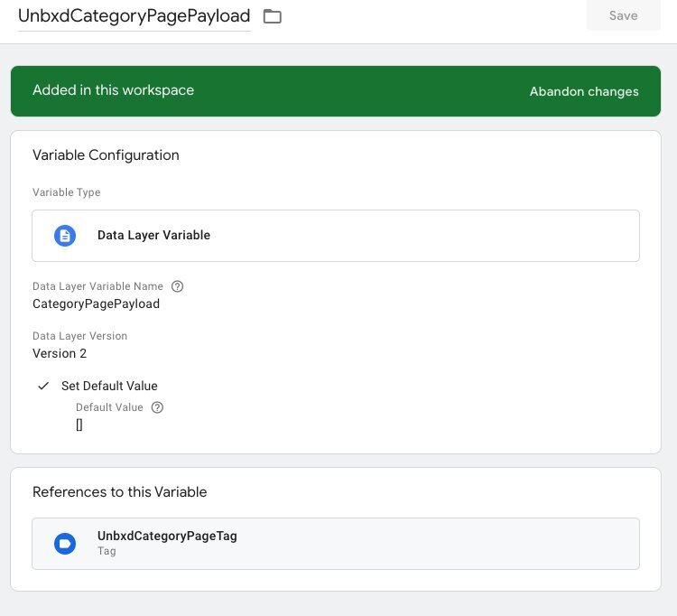Edit the UnbxdCategoryPagePayload title field
Image resolution: width=677 pixels, height=616 pixels.
pos(134,16)
